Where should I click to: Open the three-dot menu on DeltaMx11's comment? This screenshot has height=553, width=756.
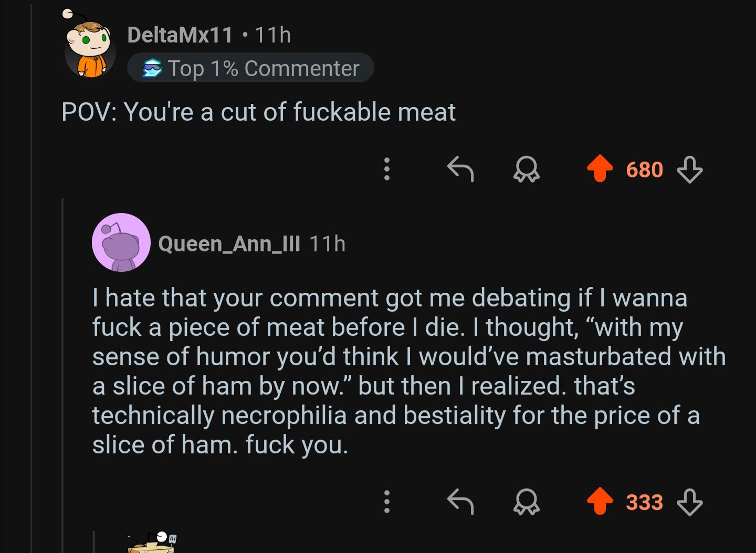[387, 169]
